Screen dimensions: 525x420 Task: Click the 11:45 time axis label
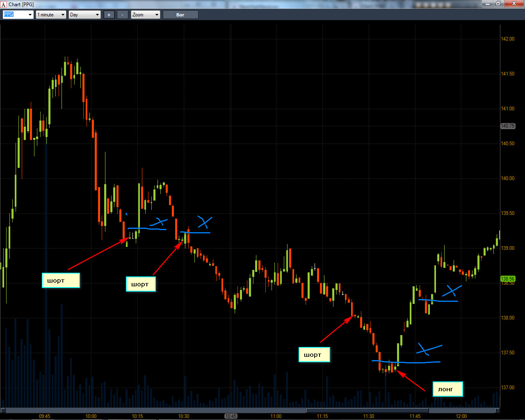point(415,416)
